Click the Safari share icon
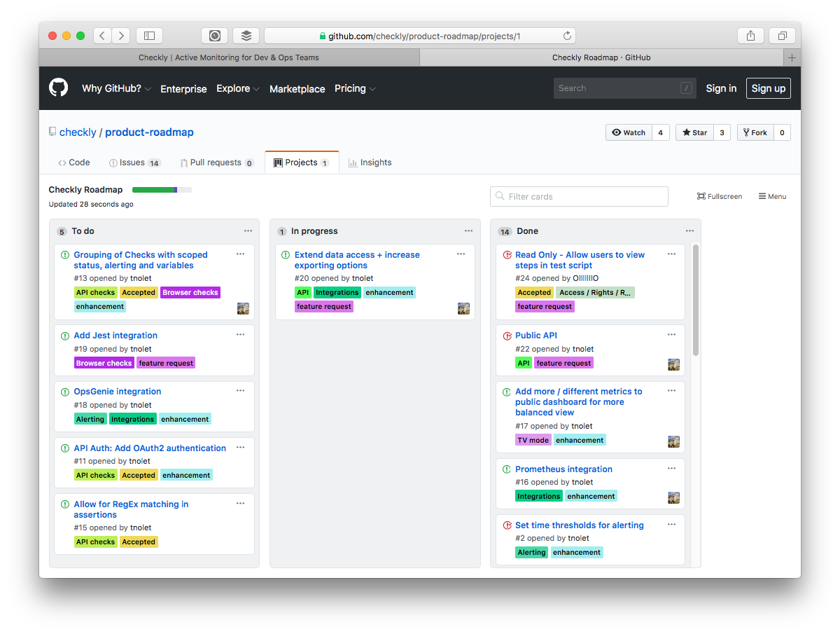The width and height of the screenshot is (840, 634). (750, 36)
